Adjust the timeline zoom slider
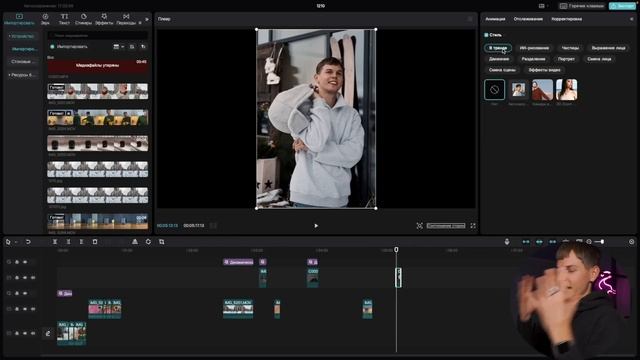Viewport: 640px width, 360px height. [x=599, y=242]
